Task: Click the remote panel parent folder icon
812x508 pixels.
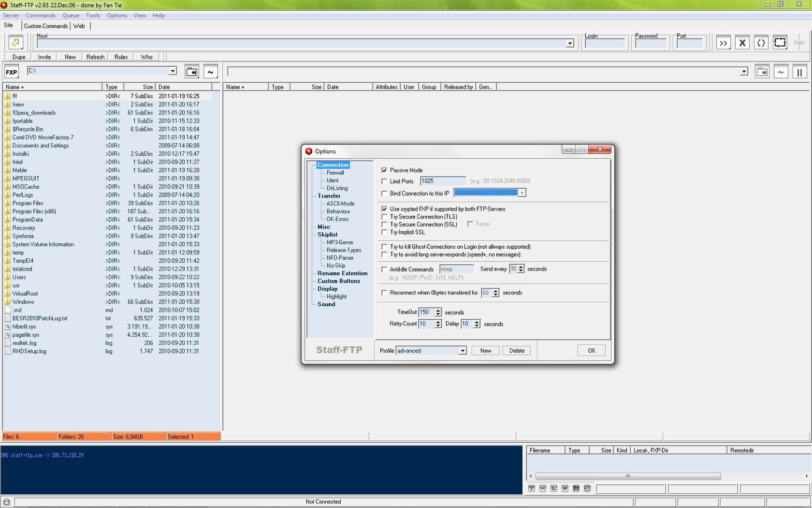Action: 762,72
